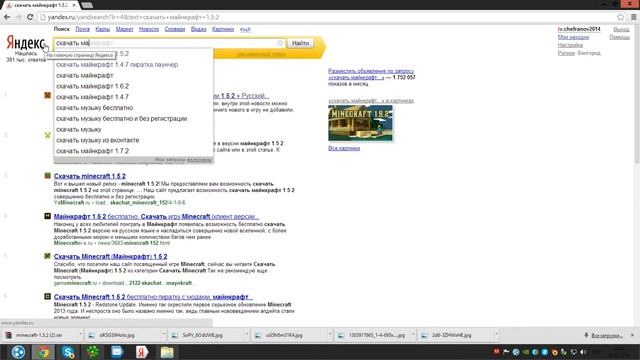Image resolution: width=640 pixels, height=360 pixels.
Task: Expand the ещё services menu
Action: tap(245, 29)
